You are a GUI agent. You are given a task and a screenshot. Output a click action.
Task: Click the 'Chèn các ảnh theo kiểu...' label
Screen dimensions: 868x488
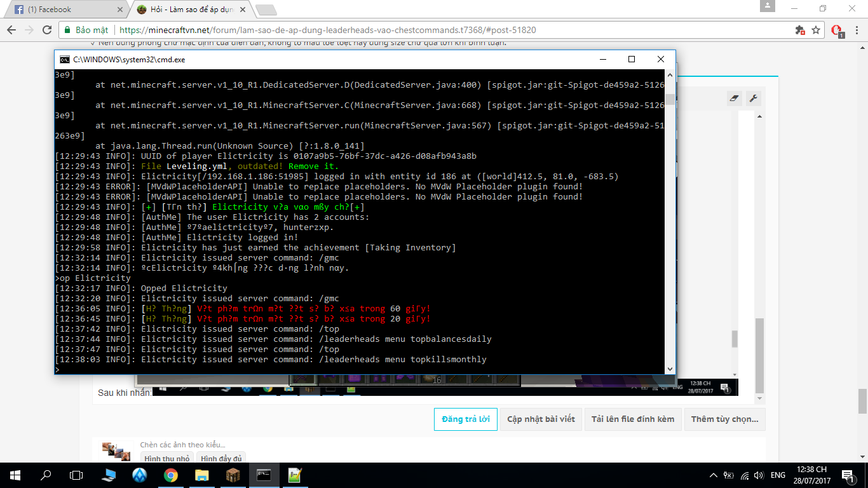tap(182, 445)
